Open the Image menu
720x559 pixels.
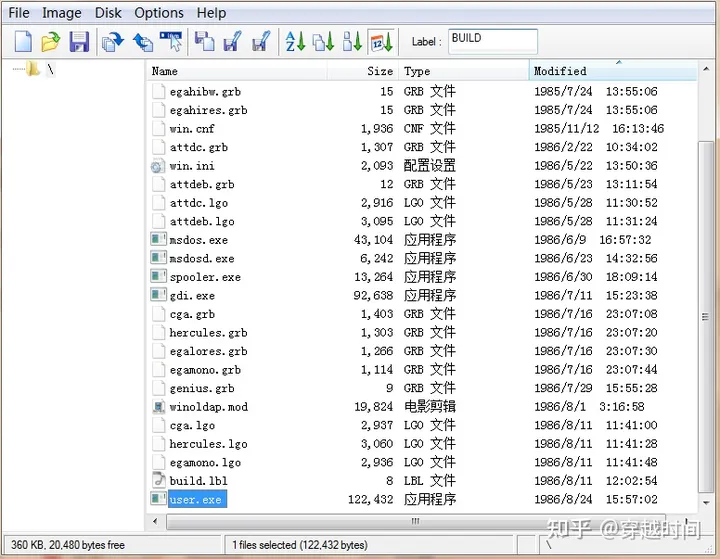(x=62, y=12)
